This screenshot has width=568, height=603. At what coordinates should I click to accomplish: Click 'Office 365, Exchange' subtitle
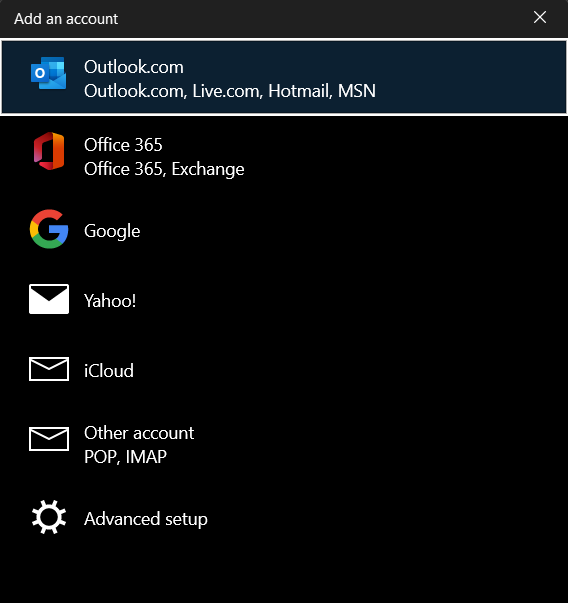pos(164,169)
